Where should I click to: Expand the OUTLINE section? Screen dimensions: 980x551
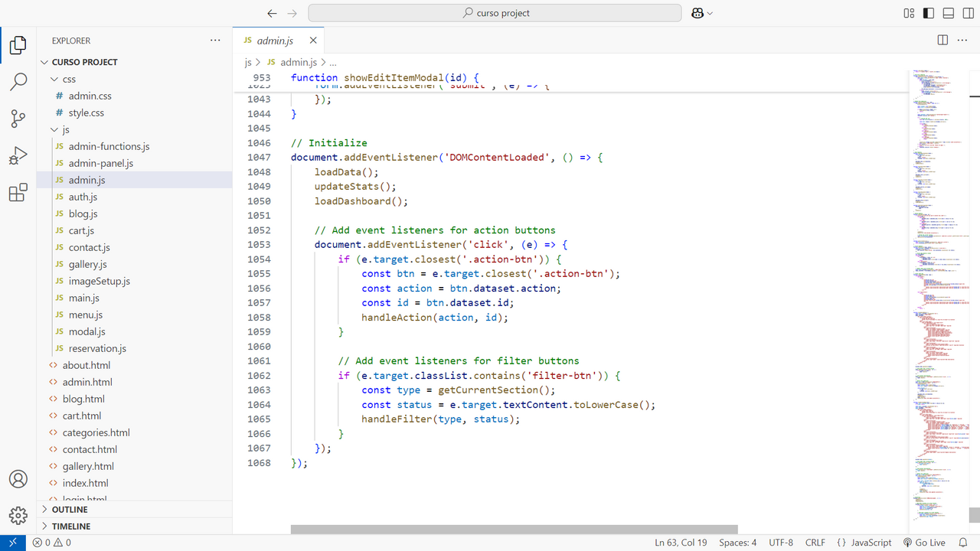135,510
